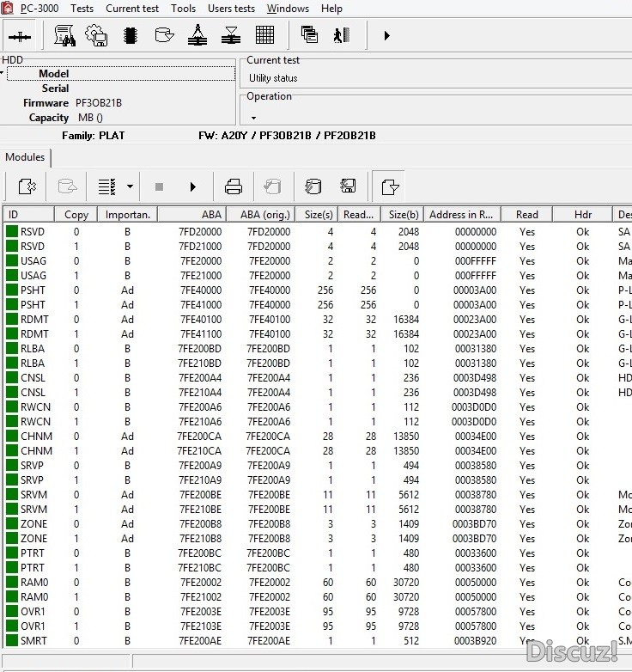632x672 pixels.
Task: Open the Tests menu
Action: [x=82, y=9]
